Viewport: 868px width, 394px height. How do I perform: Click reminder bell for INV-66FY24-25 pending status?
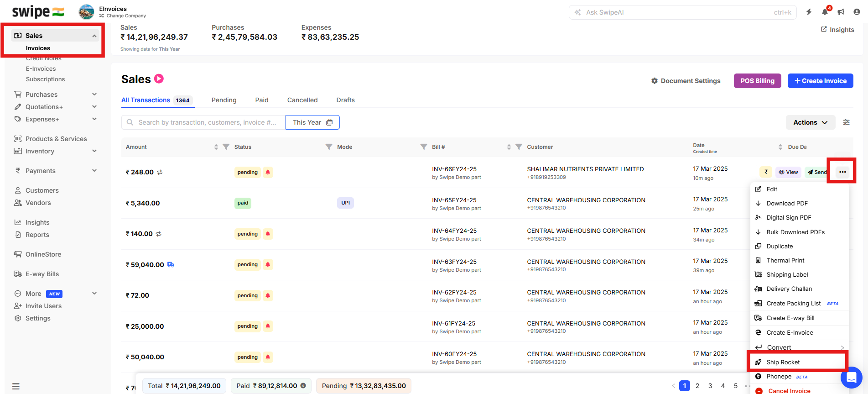point(268,172)
